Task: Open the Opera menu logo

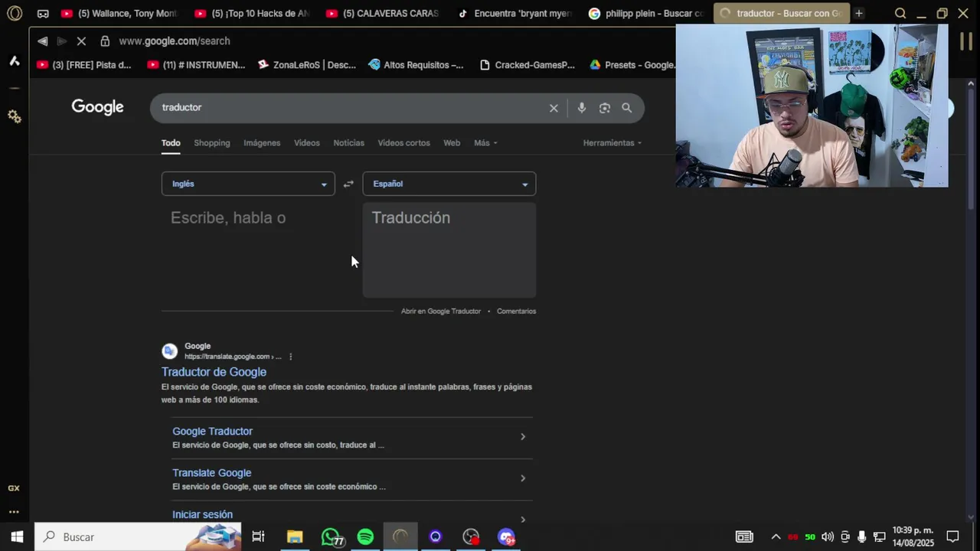Action: point(15,13)
